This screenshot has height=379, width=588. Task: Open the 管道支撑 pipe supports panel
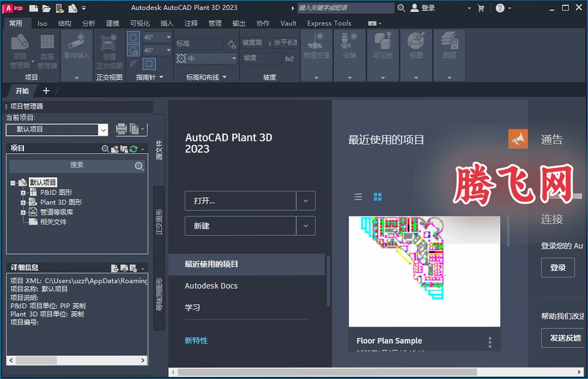316,56
